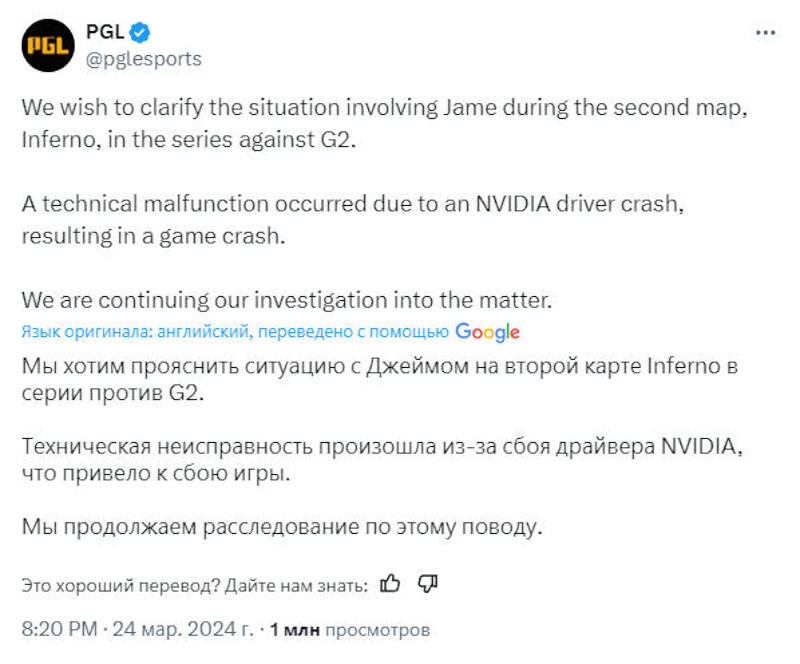Open the three-dot more options menu
This screenshot has width=800, height=664.
click(x=765, y=33)
